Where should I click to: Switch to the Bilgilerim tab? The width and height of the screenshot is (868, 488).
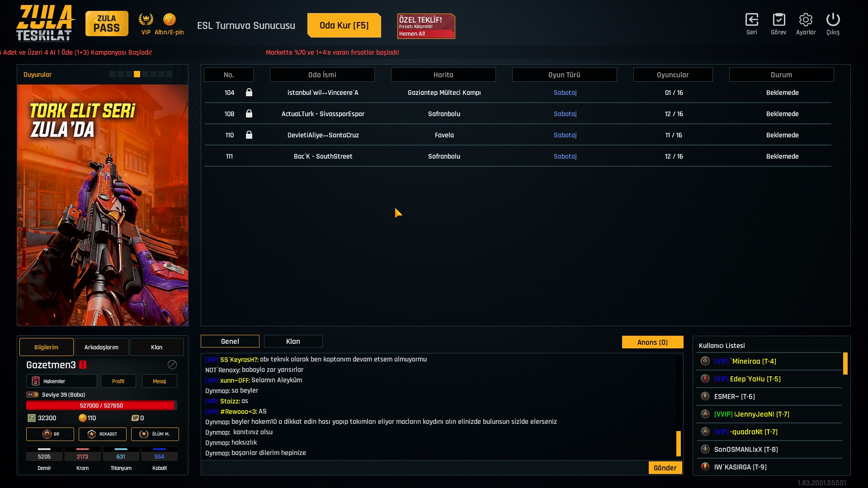(x=47, y=347)
